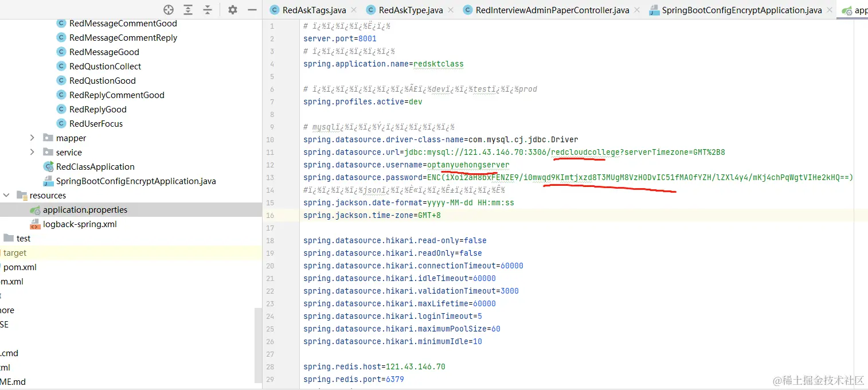Close the RedAskTags.java tab
The image size is (868, 390).
[x=353, y=10]
